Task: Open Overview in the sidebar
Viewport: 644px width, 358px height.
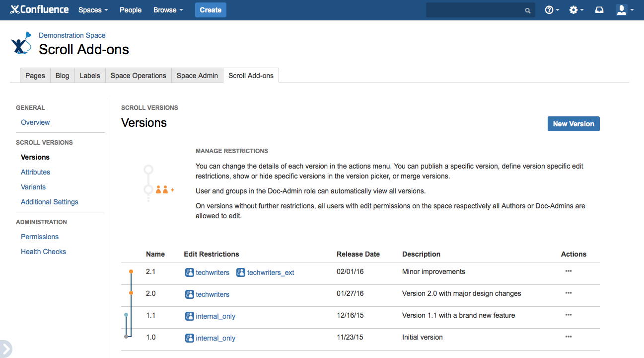Action: click(x=35, y=122)
